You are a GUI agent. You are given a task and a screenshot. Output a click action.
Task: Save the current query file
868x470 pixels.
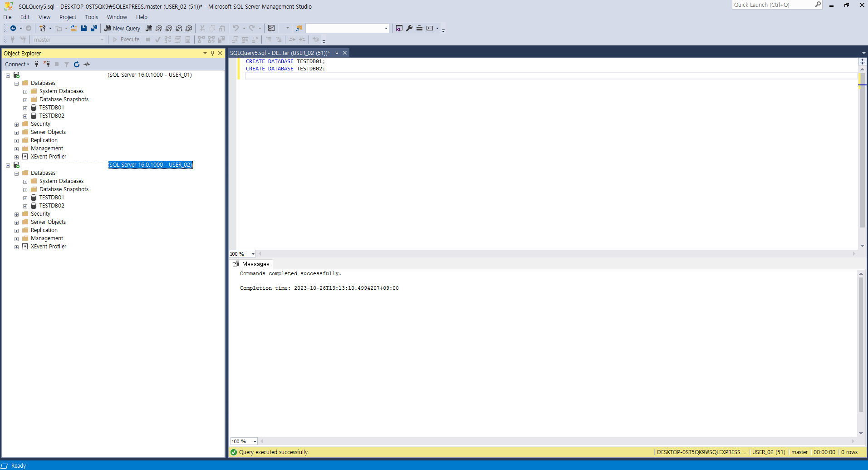84,28
